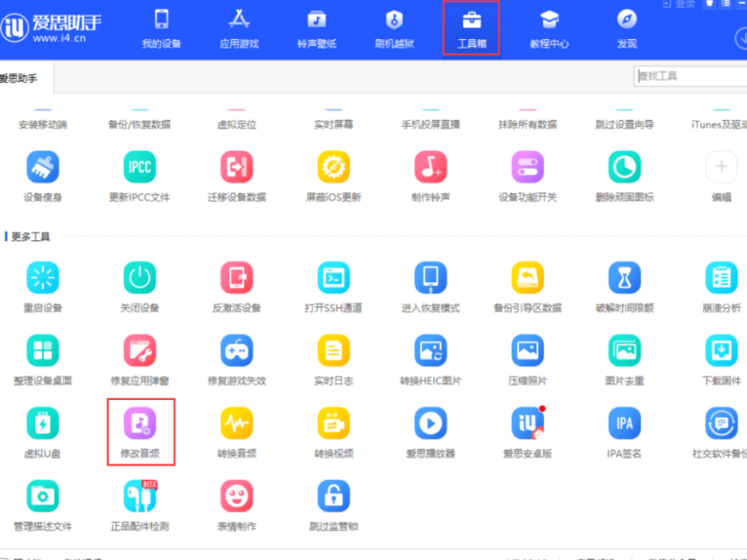Click the 查找工具 search field
The height and width of the screenshot is (560, 747).
pos(690,76)
